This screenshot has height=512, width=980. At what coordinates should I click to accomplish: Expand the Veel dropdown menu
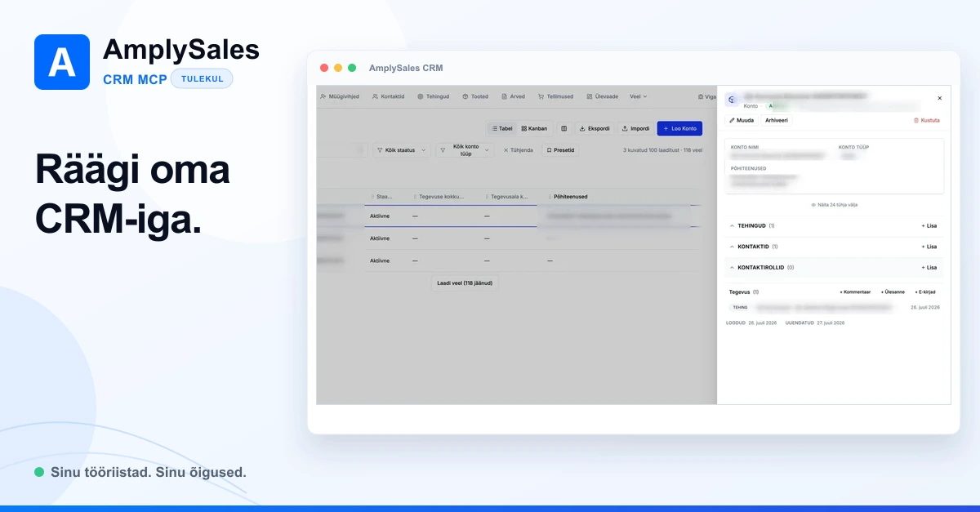tap(638, 96)
